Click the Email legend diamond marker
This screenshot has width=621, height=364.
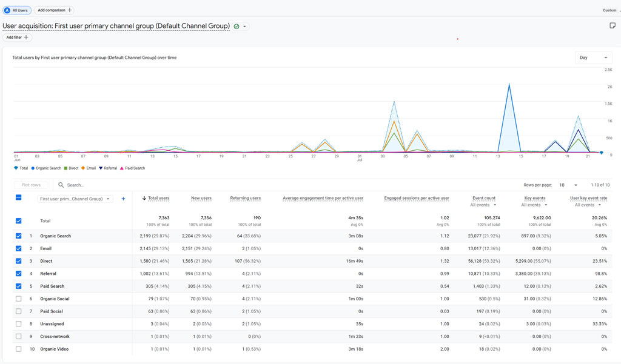[83, 168]
